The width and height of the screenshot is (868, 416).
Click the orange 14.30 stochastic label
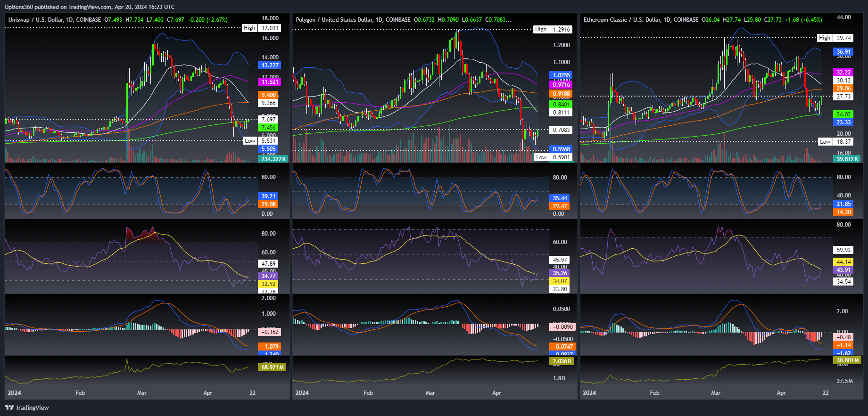(x=843, y=212)
